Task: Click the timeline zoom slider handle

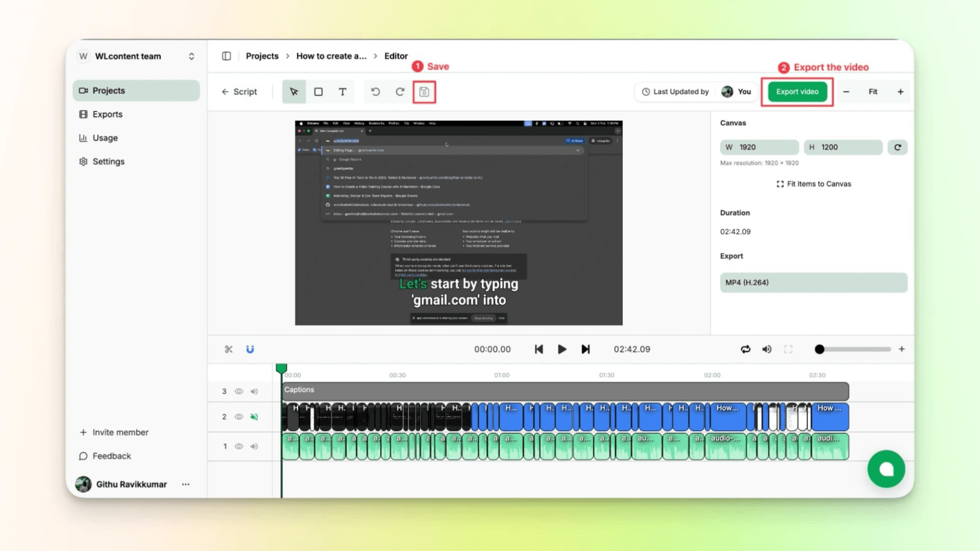Action: tap(819, 349)
